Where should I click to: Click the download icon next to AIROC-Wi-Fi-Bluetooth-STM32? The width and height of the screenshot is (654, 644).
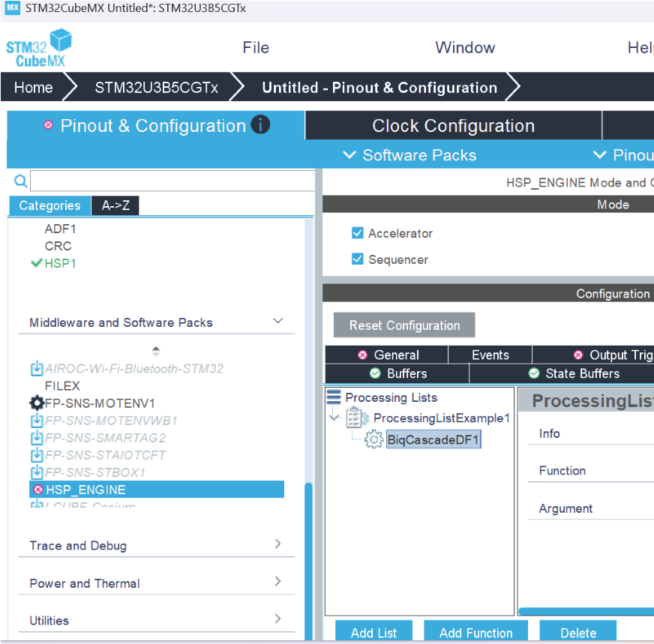37,368
